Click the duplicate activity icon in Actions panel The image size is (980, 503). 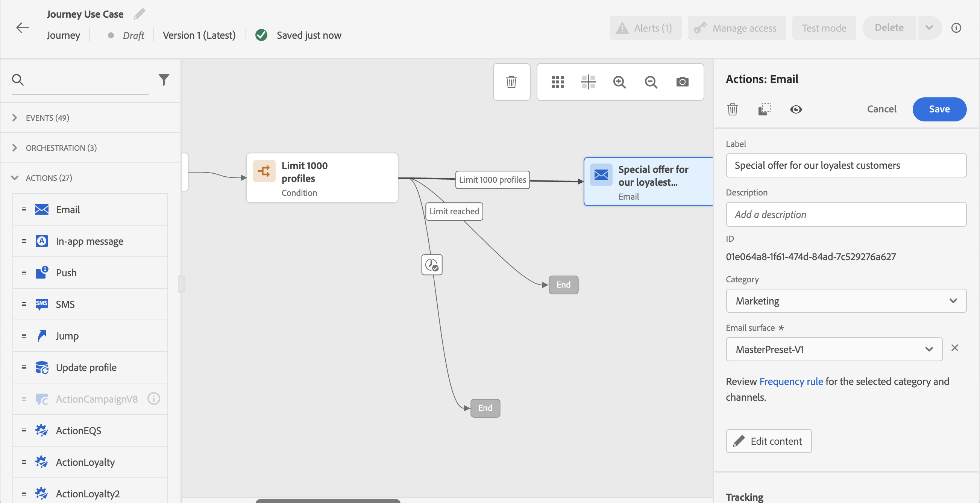(764, 109)
